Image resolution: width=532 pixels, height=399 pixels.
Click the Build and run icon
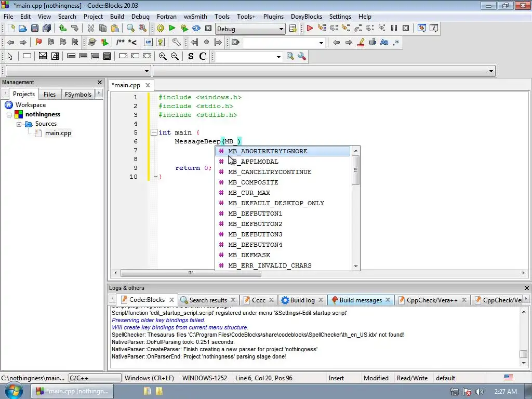pyautogui.click(x=184, y=28)
